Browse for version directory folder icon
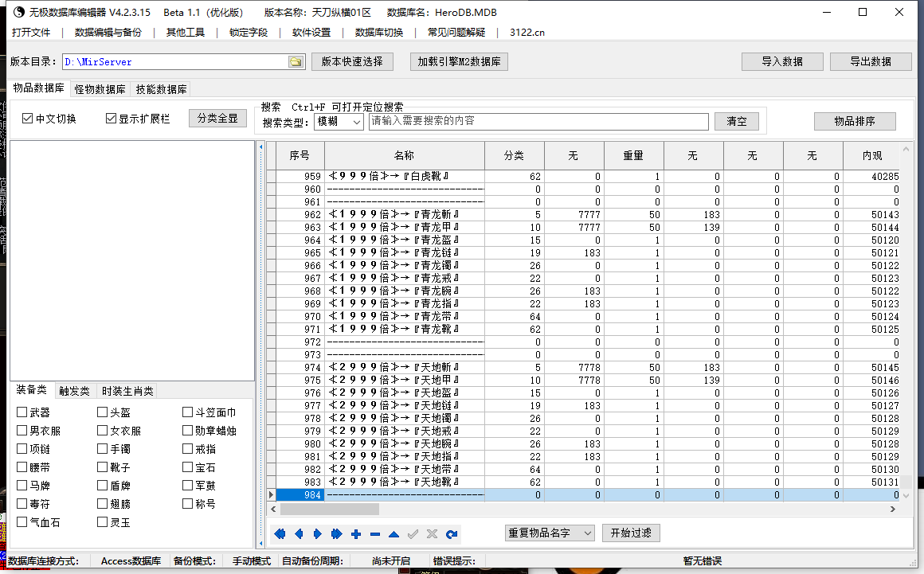Image resolution: width=924 pixels, height=574 pixels. [x=296, y=62]
